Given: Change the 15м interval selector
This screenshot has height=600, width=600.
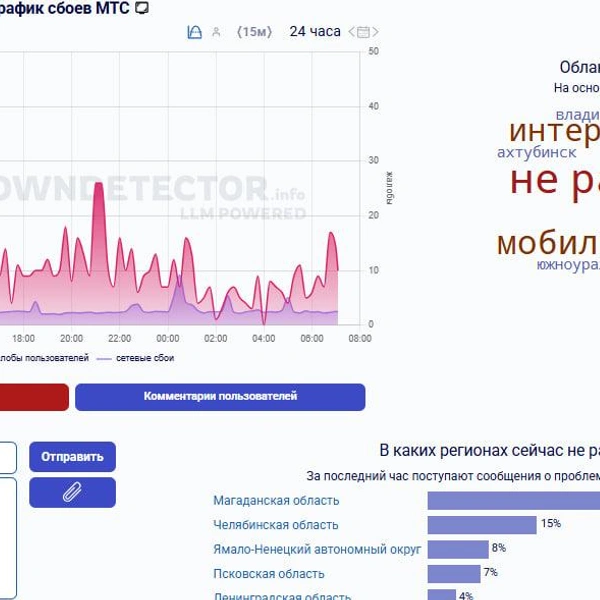Looking at the screenshot, I should [254, 32].
